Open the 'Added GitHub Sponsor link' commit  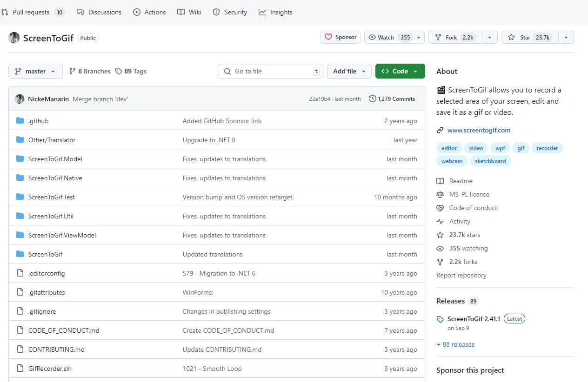point(222,121)
